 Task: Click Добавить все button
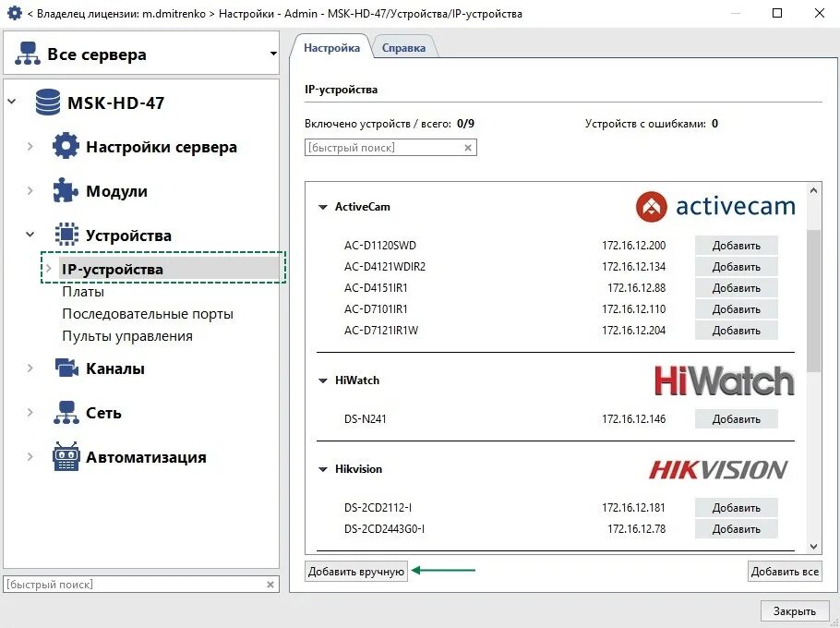[785, 571]
